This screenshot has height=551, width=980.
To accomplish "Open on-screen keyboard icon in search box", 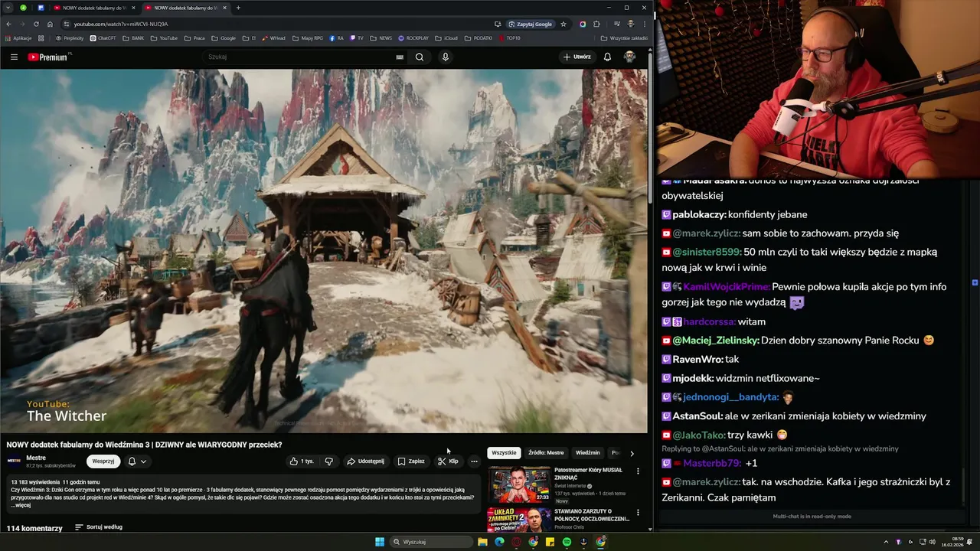I will 400,57.
